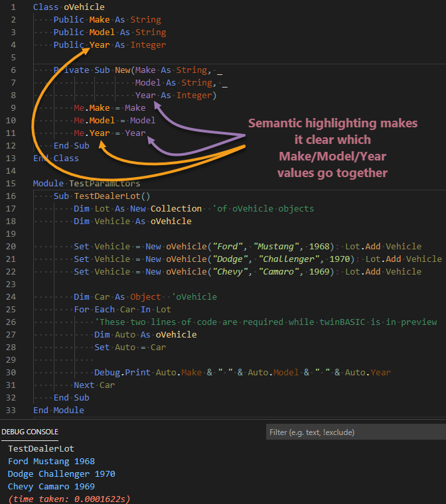Click the 1968 numeric literal in code
Image resolution: width=446 pixels, height=504 pixels.
click(x=319, y=247)
